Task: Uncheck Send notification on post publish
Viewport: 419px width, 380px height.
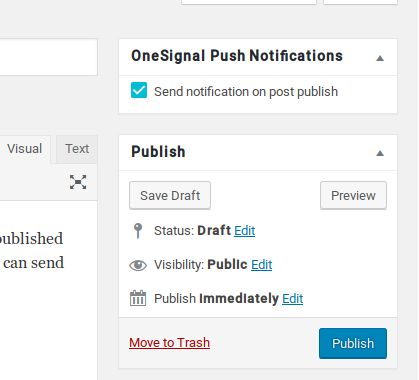Action: 139,91
